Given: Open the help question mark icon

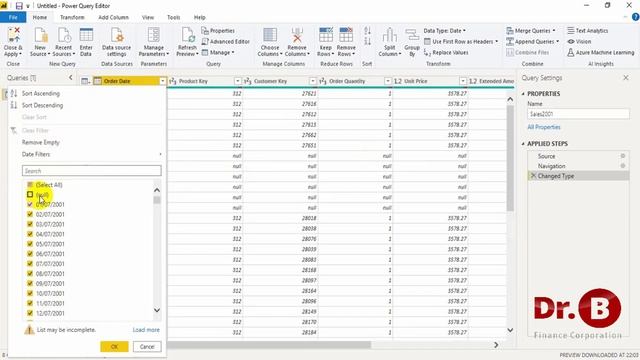Looking at the screenshot, I should [x=636, y=17].
